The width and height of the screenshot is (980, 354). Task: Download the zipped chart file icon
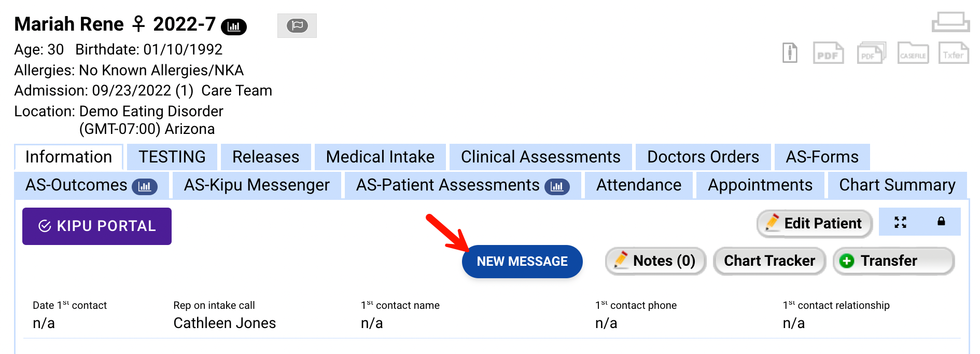tap(790, 53)
